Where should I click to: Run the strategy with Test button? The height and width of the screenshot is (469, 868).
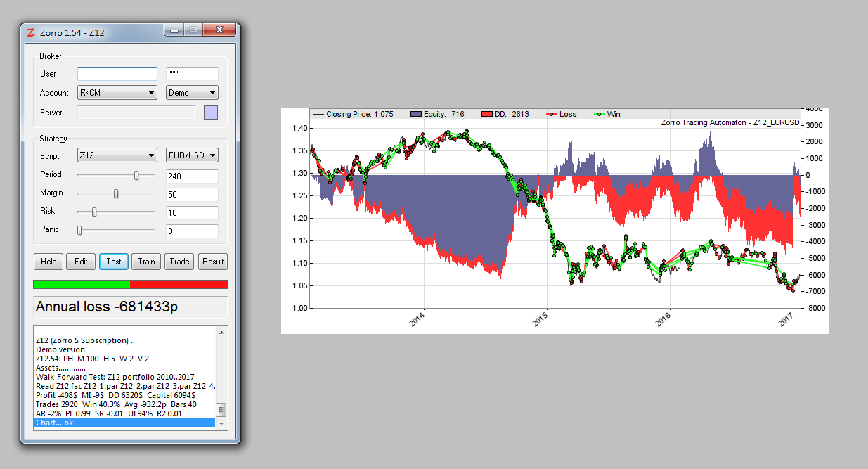click(114, 262)
